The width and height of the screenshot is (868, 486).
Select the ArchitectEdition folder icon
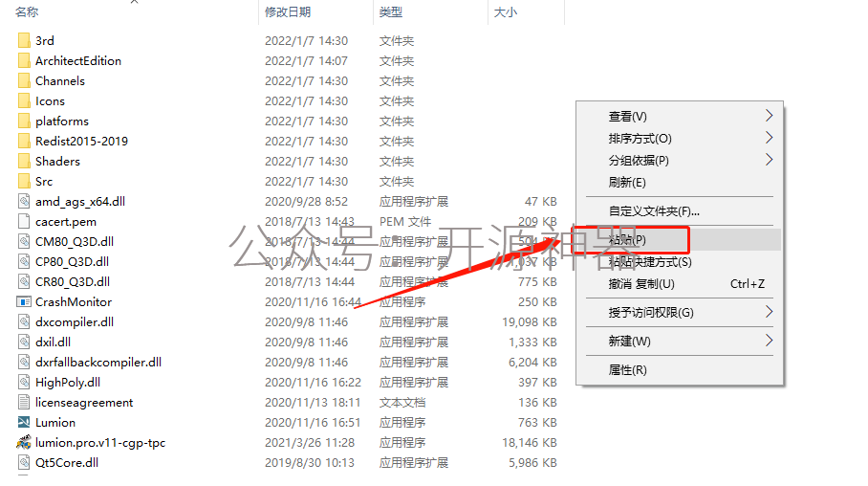(x=24, y=60)
